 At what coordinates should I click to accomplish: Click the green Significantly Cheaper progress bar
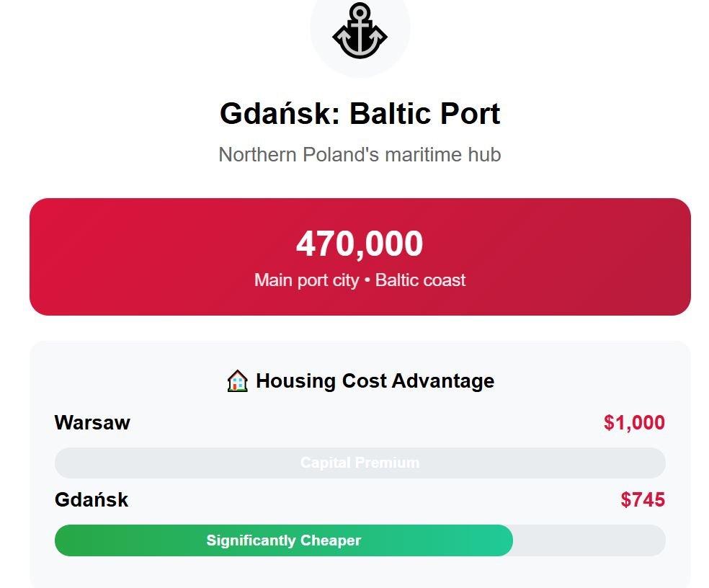(283, 540)
